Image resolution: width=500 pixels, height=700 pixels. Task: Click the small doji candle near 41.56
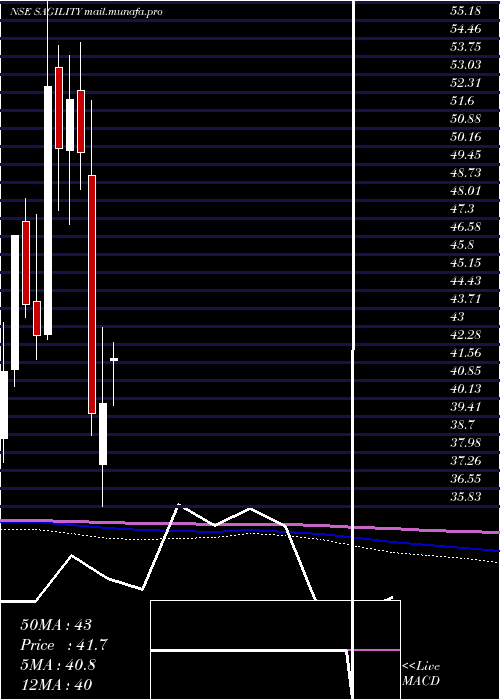[x=114, y=359]
